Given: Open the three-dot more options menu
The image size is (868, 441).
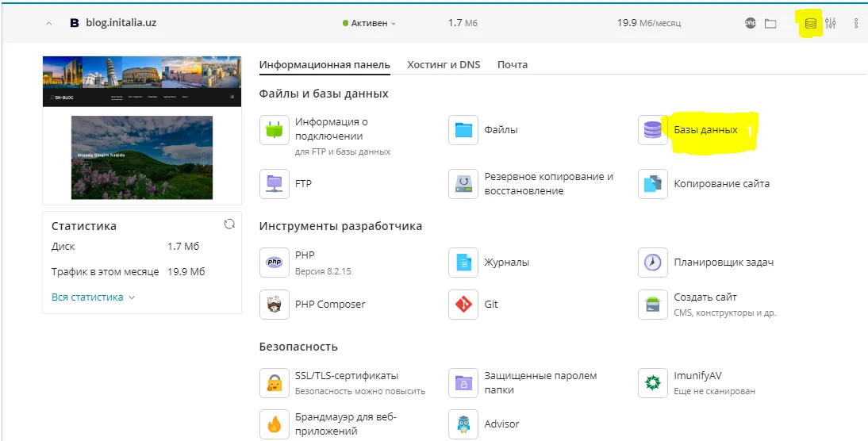Looking at the screenshot, I should [856, 23].
